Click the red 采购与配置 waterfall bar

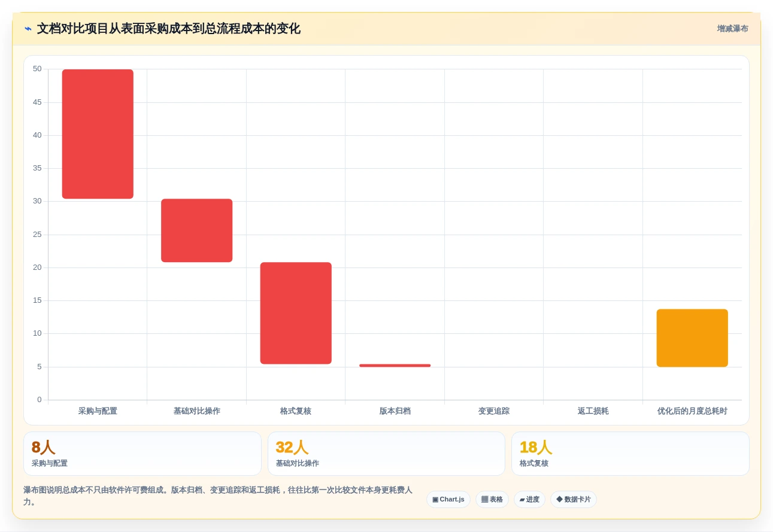coord(98,134)
